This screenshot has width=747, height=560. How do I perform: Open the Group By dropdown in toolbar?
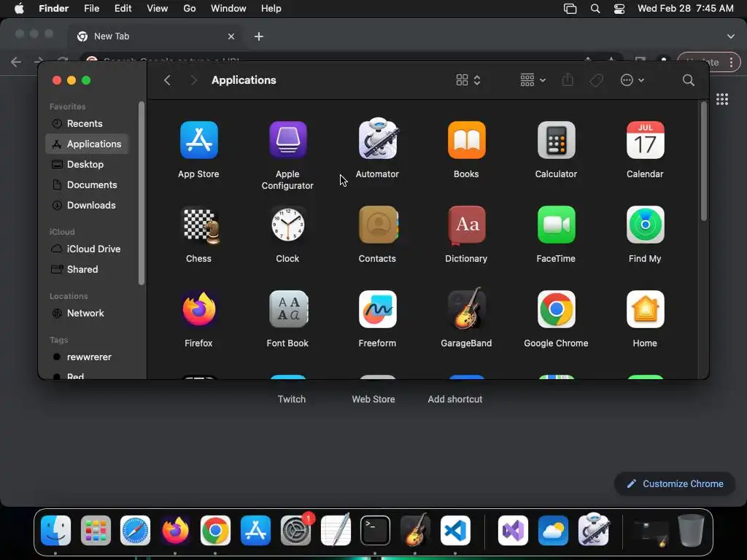[x=533, y=80]
